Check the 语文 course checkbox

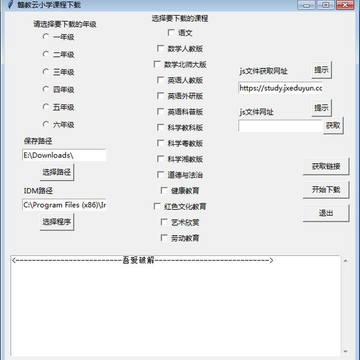tap(171, 33)
